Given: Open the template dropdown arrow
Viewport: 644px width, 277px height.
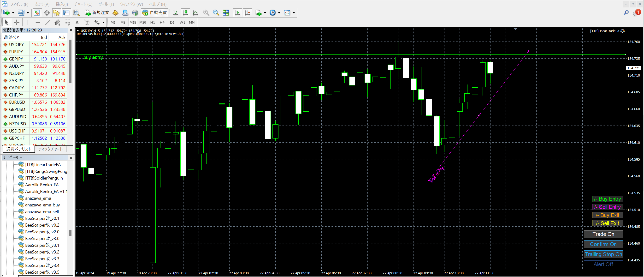Looking at the screenshot, I should pos(294,13).
